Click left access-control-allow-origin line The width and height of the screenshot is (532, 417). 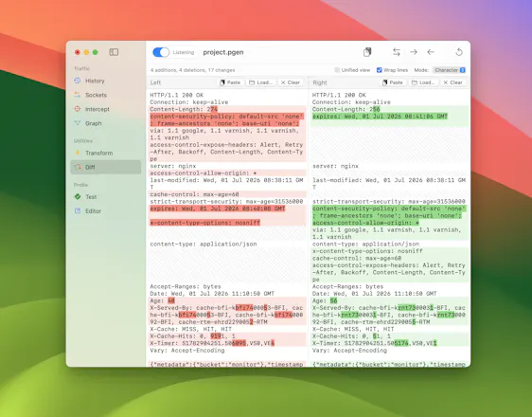click(204, 173)
